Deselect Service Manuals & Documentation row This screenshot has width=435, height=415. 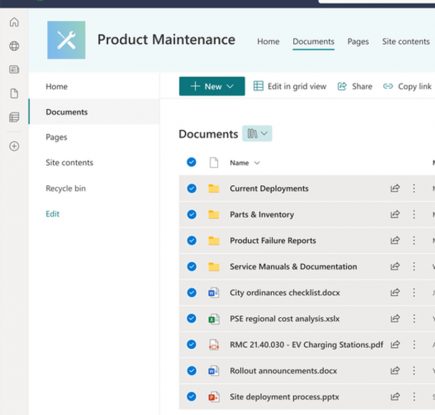click(191, 266)
